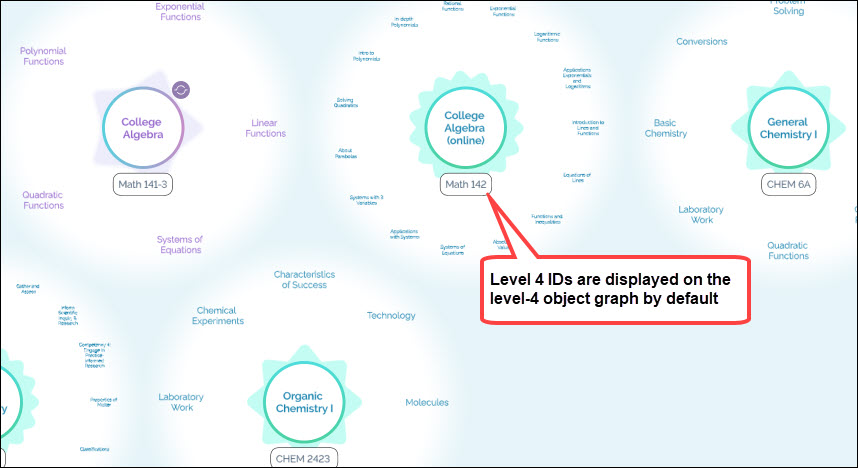Image resolution: width=858 pixels, height=468 pixels.
Task: Click the sync icon on College Algebra node
Action: 181,90
